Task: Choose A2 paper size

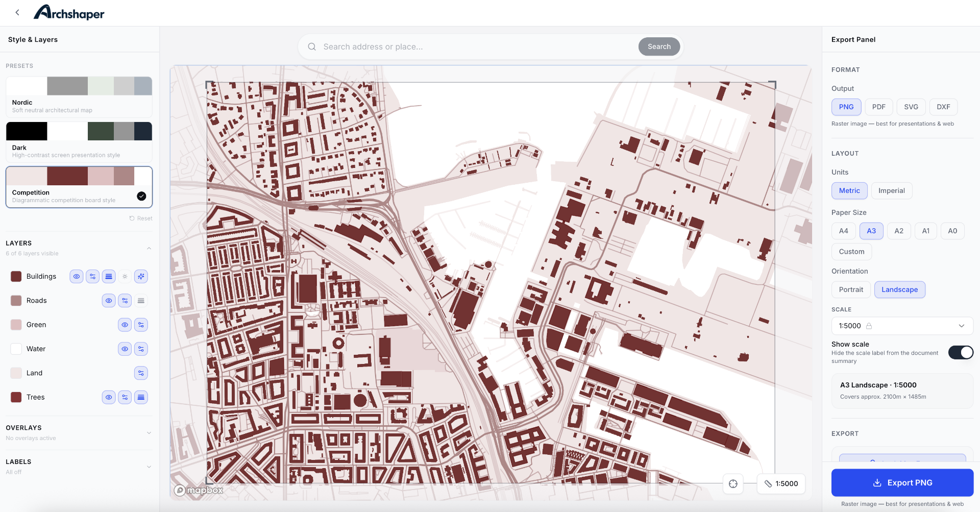Action: (x=899, y=231)
